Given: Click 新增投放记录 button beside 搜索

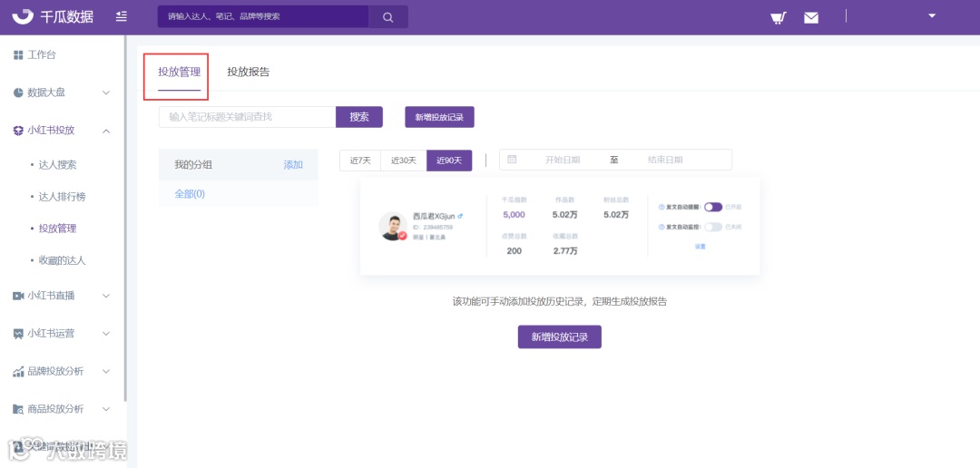Looking at the screenshot, I should (439, 117).
